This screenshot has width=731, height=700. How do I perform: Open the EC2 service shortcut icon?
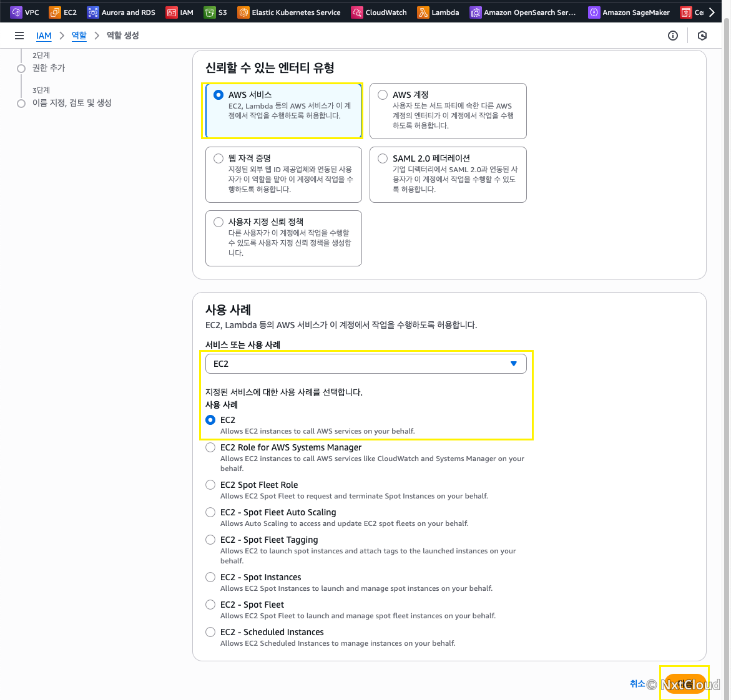(54, 12)
